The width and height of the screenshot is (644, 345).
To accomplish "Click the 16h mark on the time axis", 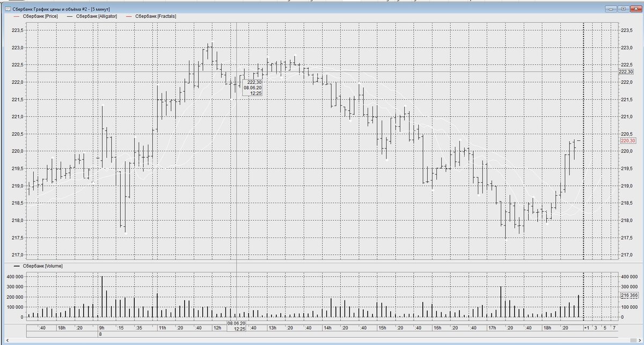I will coord(437,328).
